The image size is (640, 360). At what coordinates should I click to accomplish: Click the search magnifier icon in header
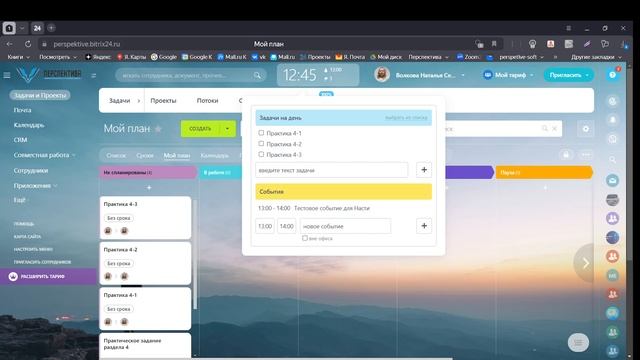point(257,75)
